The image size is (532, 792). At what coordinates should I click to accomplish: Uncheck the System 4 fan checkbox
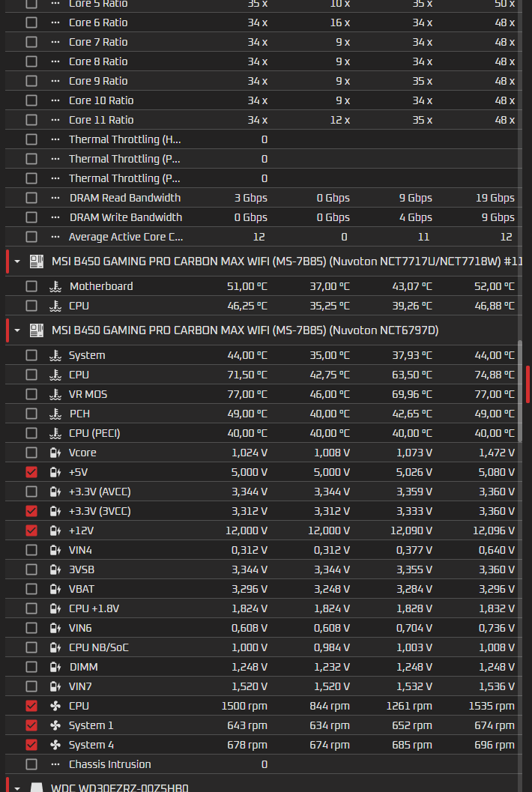tap(31, 745)
